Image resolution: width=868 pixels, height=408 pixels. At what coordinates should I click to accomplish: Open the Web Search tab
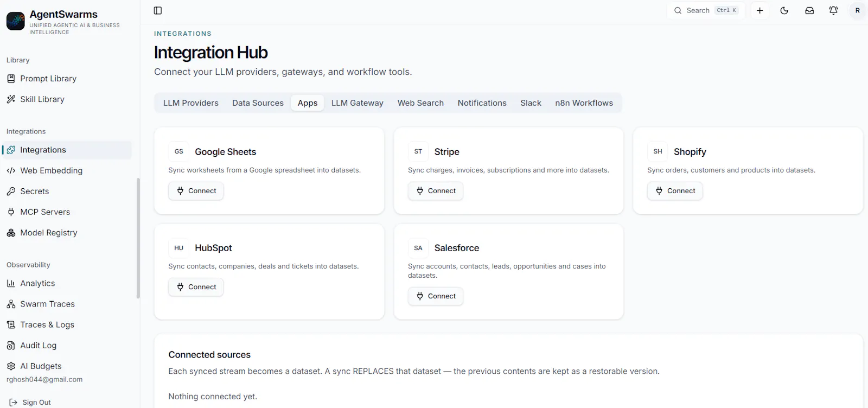420,103
